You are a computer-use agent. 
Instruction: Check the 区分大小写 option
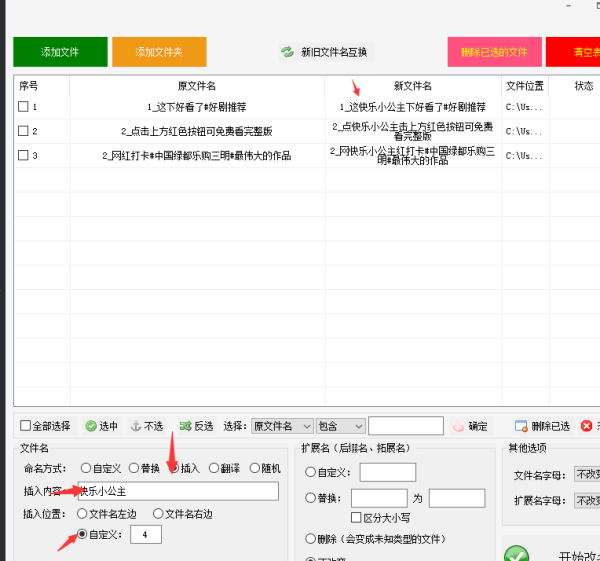[357, 517]
